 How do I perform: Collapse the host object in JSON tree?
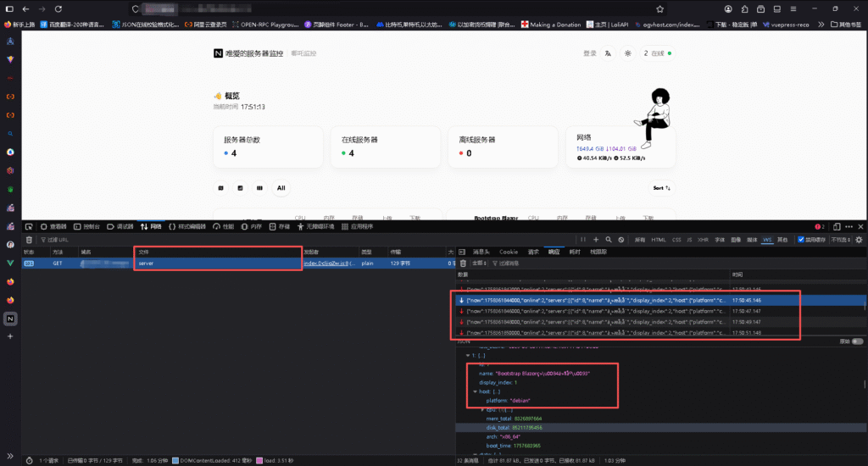coord(476,391)
